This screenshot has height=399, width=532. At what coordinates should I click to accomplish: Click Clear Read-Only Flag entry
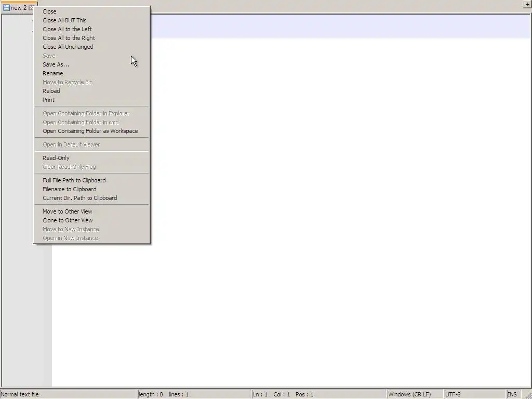(92, 167)
